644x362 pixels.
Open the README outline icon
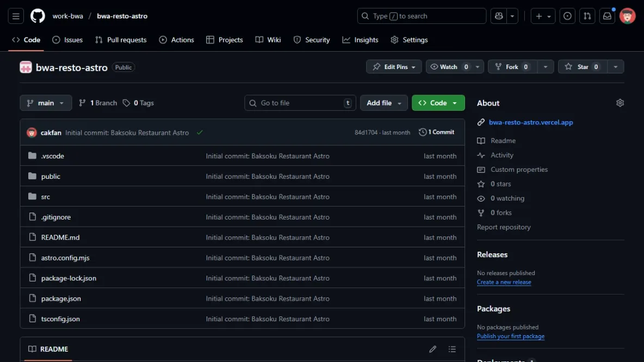coord(451,349)
